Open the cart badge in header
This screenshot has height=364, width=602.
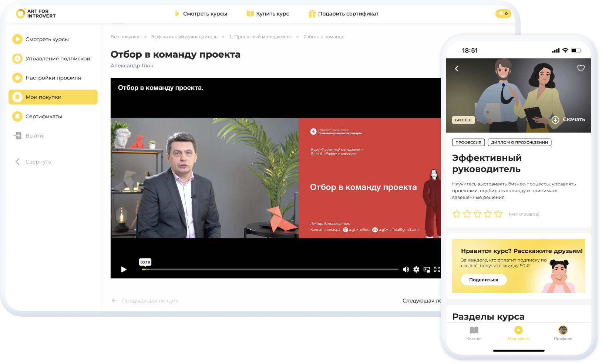503,14
